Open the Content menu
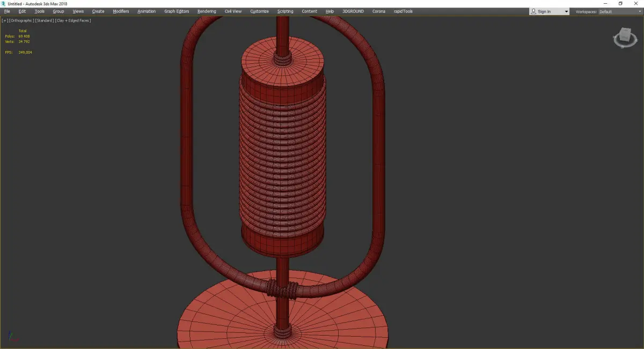644x349 pixels. (x=309, y=11)
